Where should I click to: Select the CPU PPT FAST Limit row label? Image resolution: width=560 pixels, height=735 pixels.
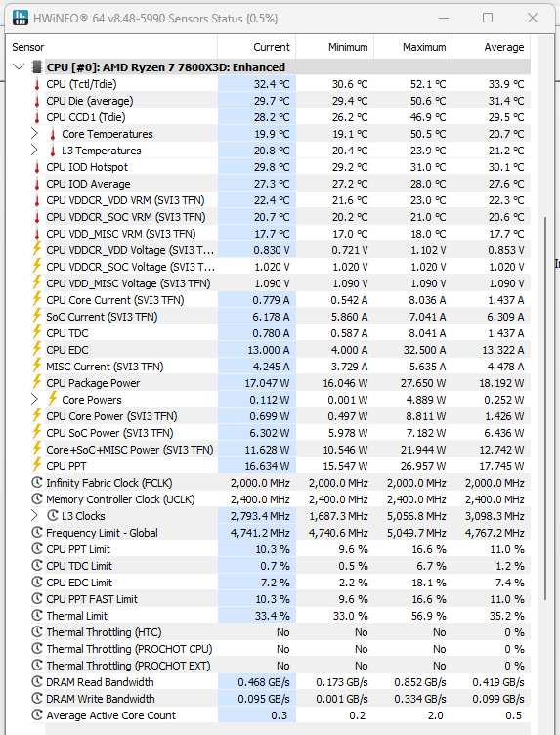click(92, 599)
